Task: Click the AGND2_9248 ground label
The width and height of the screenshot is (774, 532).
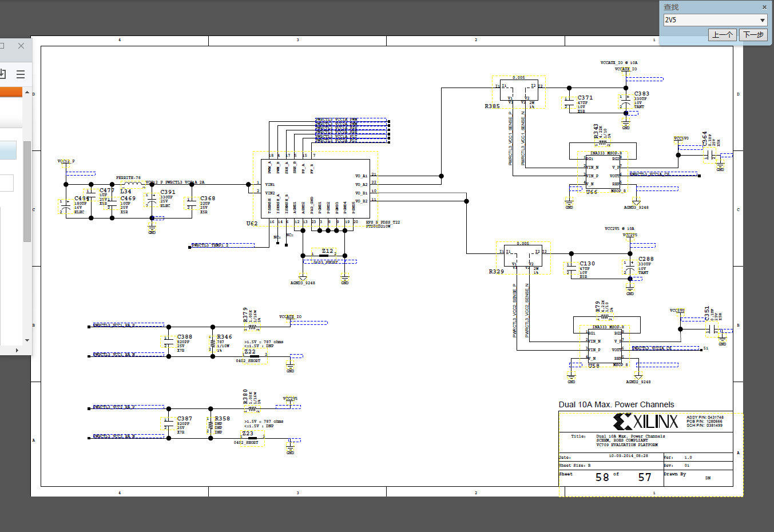Action: [x=638, y=382]
